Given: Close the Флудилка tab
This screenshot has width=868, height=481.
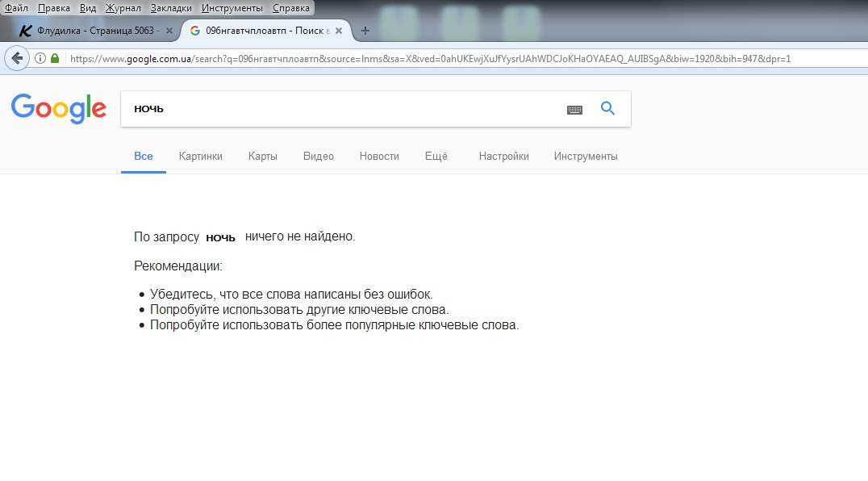Looking at the screenshot, I should tap(169, 31).
